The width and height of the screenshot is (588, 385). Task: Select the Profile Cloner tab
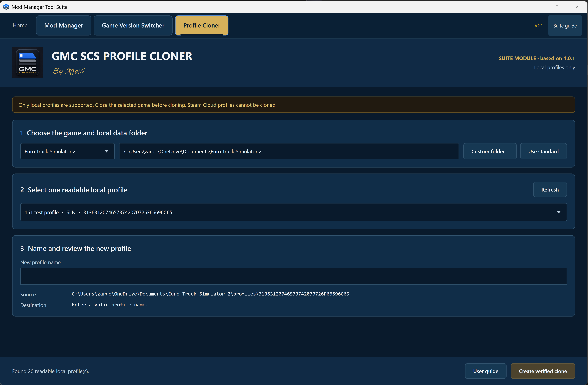click(202, 25)
